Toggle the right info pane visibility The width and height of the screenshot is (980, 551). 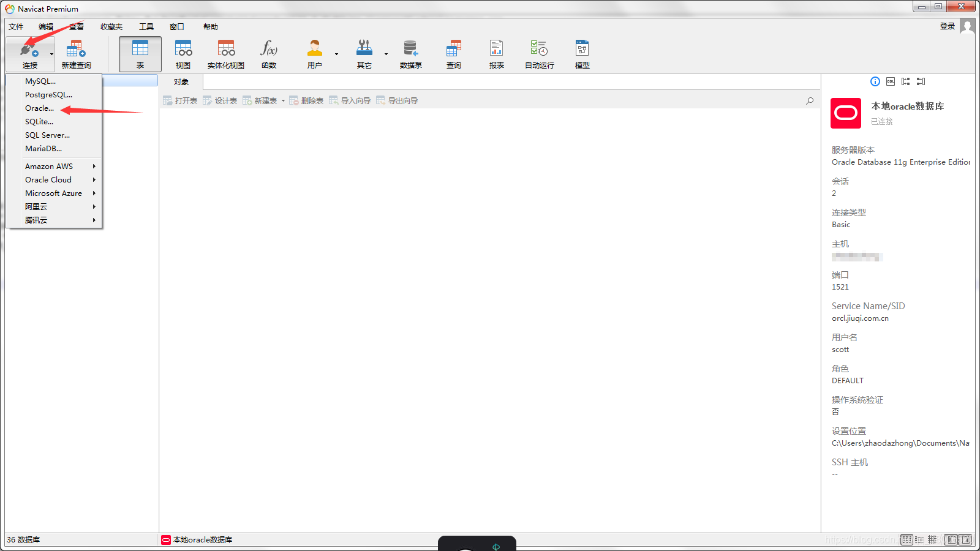965,539
